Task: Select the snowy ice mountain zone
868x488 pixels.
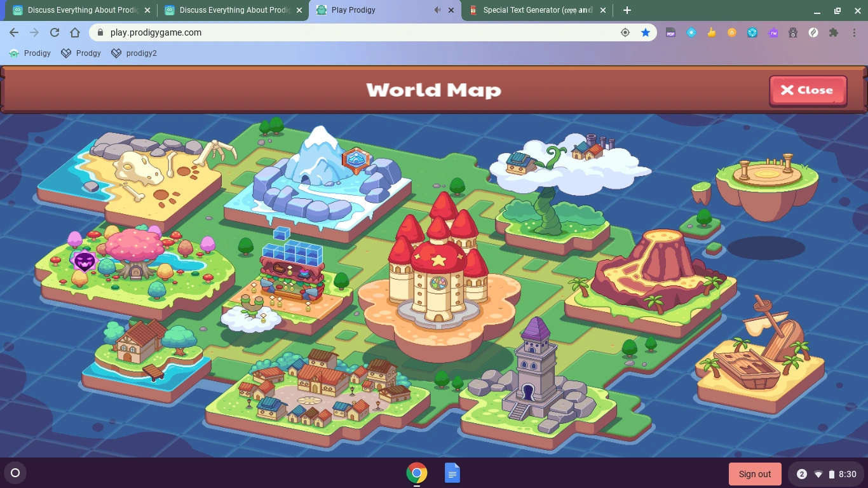Action: click(x=318, y=184)
